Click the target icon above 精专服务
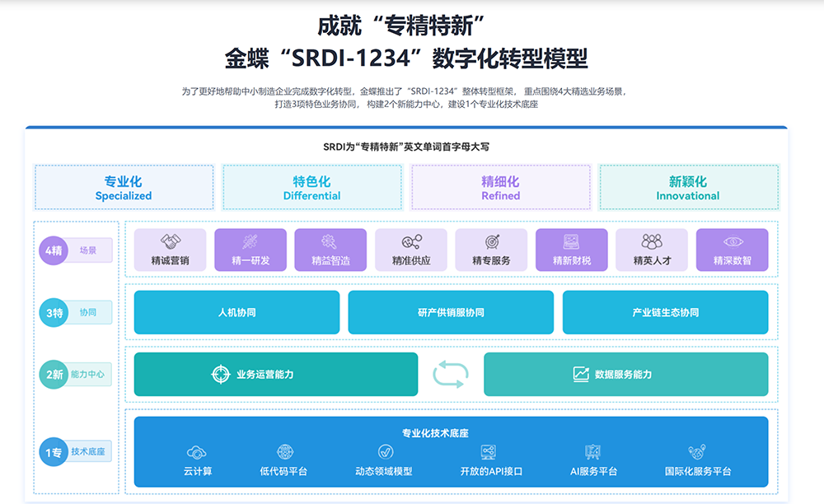 point(492,241)
